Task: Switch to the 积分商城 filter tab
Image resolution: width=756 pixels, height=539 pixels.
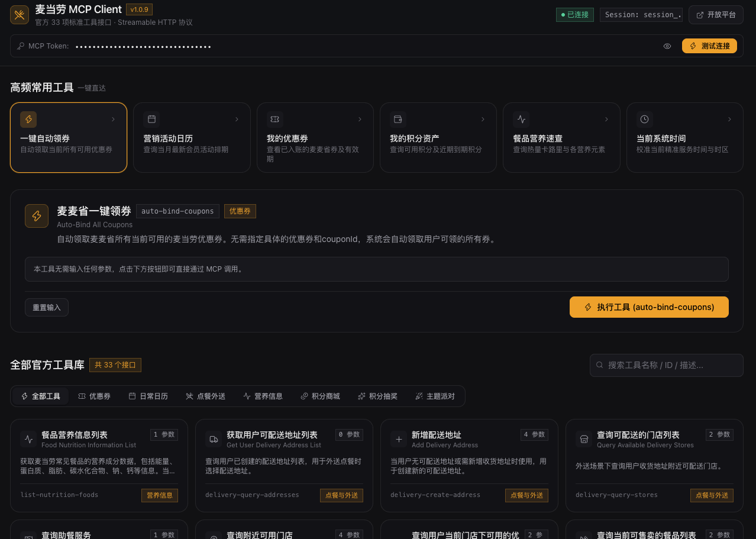Action: [x=321, y=396]
